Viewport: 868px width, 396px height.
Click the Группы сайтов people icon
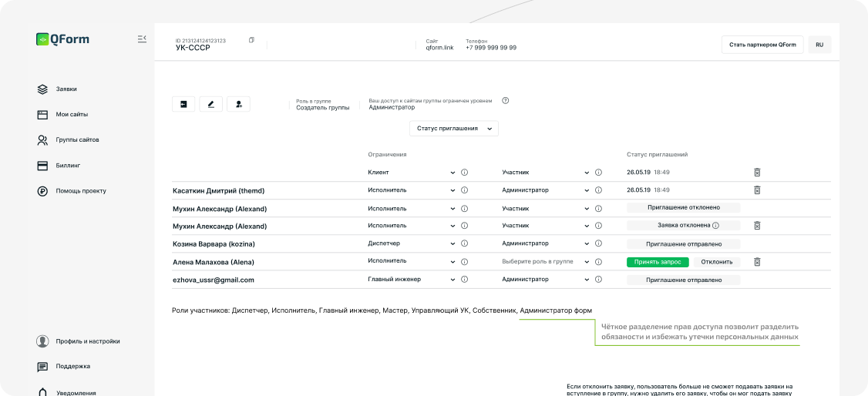(x=42, y=140)
